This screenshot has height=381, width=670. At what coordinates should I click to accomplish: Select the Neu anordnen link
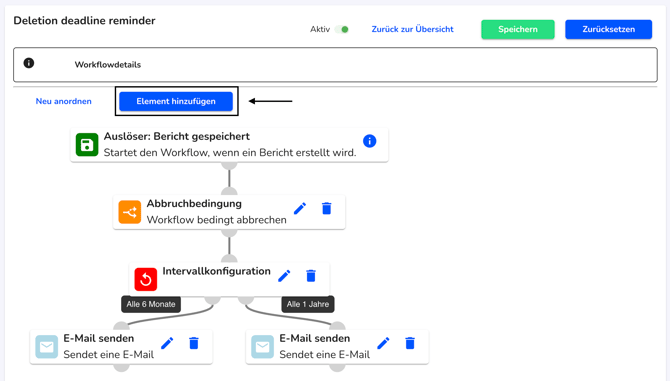[x=64, y=101]
